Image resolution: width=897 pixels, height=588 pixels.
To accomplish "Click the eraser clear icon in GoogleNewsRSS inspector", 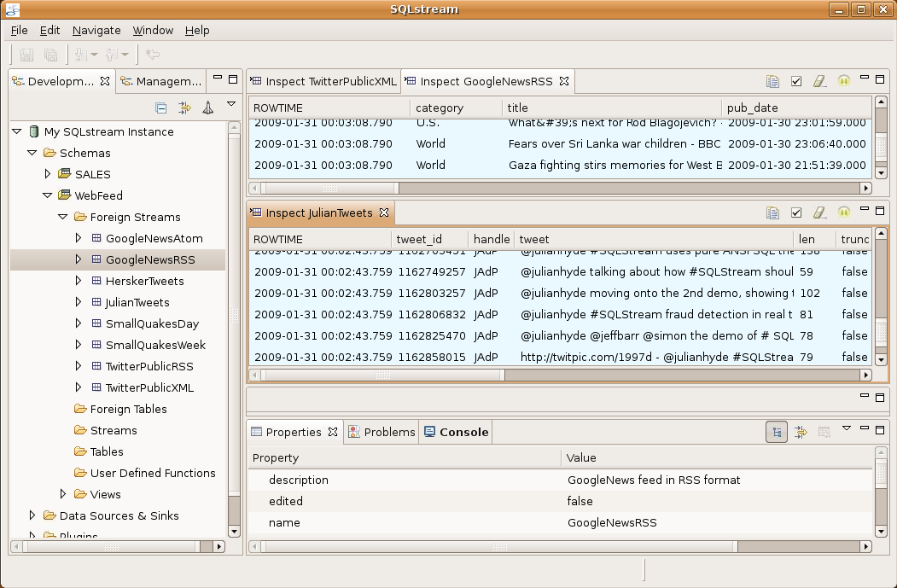I will click(820, 81).
